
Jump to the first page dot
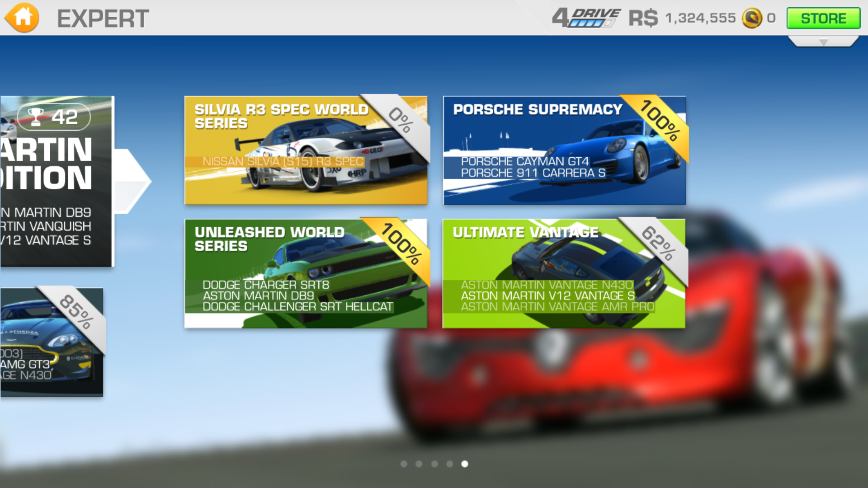(x=404, y=464)
